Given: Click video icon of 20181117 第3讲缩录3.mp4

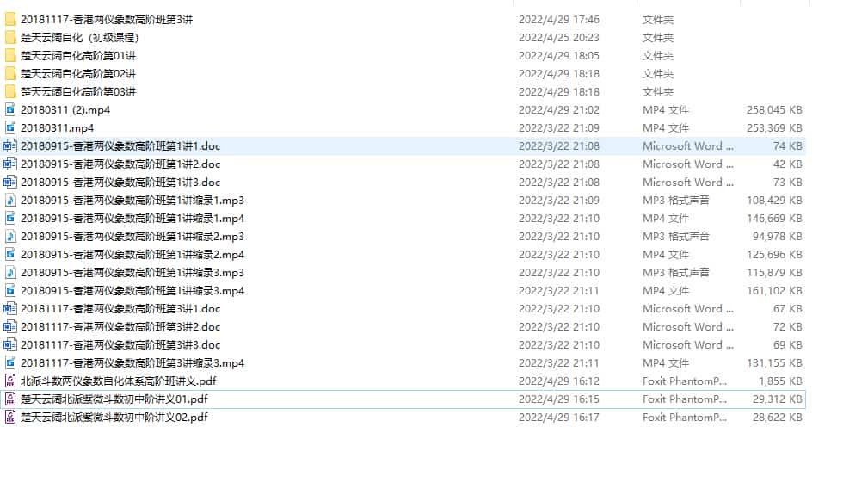Looking at the screenshot, I should point(10,362).
